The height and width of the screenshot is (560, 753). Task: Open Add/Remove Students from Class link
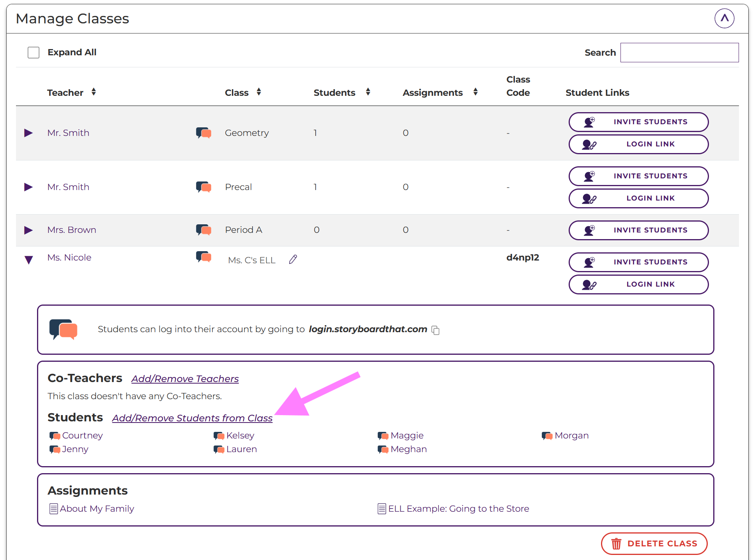192,418
